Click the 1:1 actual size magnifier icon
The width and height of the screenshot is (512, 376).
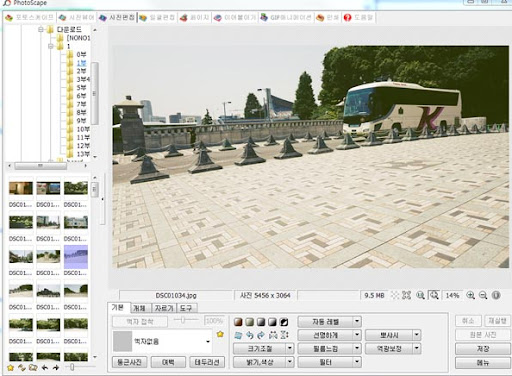pyautogui.click(x=420, y=295)
